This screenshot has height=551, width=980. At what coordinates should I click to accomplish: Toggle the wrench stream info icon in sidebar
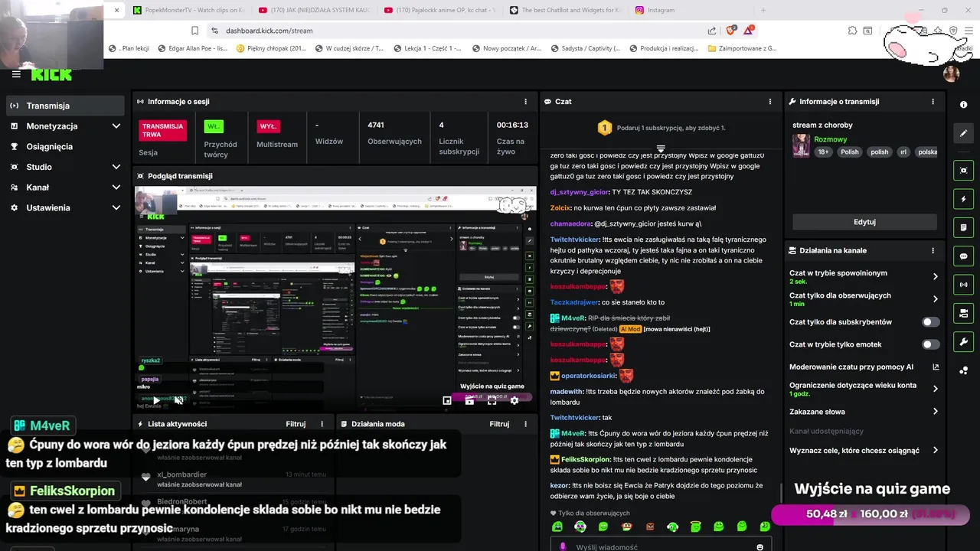(x=963, y=341)
